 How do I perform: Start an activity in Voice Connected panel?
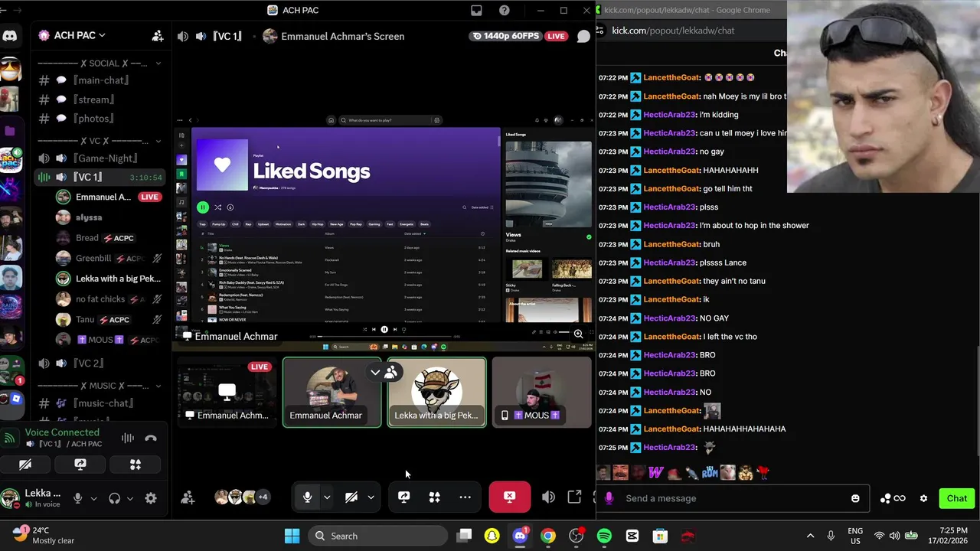tap(136, 464)
